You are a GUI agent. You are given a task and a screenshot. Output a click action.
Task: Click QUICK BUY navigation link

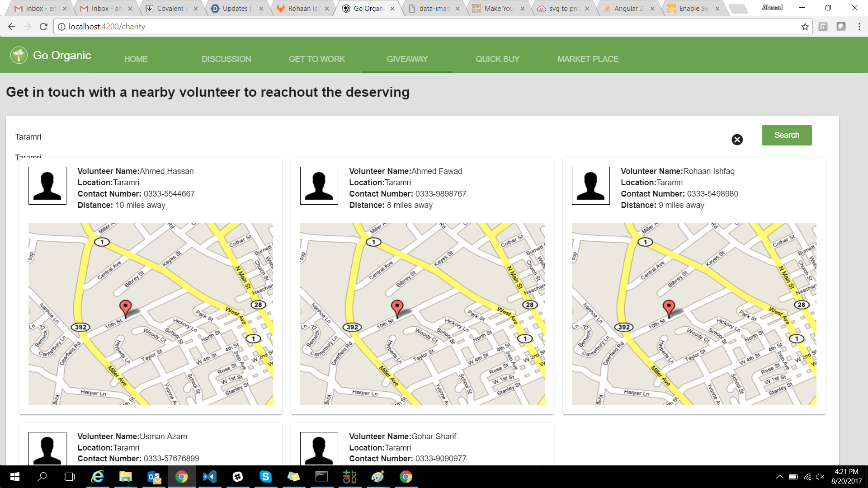[497, 59]
